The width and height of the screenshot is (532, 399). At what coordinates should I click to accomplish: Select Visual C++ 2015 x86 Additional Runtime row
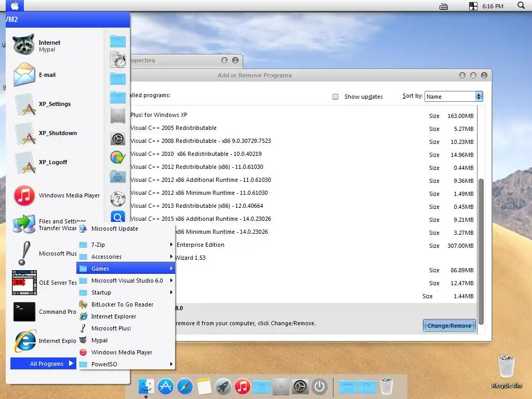click(303, 219)
